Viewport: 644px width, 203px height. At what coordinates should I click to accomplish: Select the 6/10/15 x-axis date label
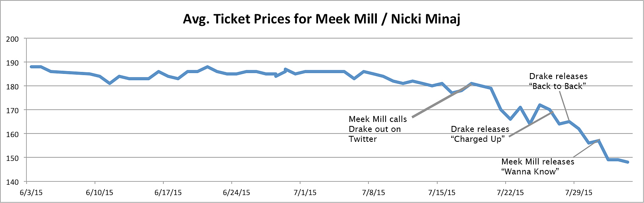pyautogui.click(x=99, y=193)
